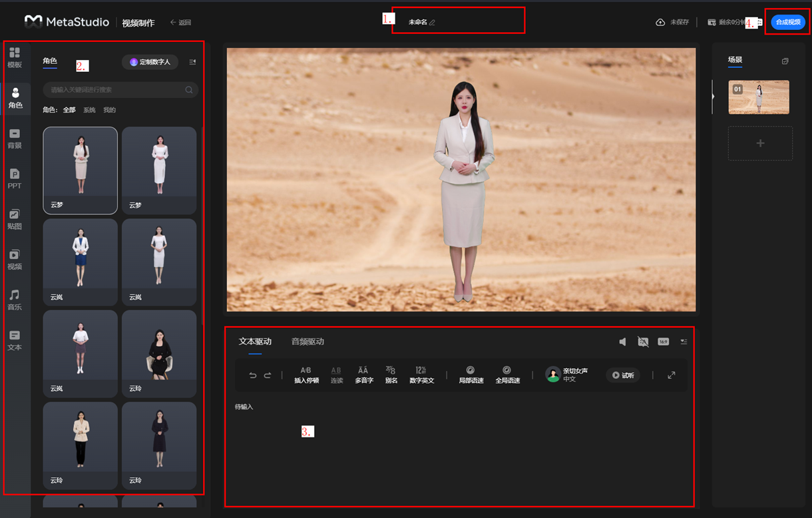Click the scene multi-select icon beside 场景

[x=785, y=61]
